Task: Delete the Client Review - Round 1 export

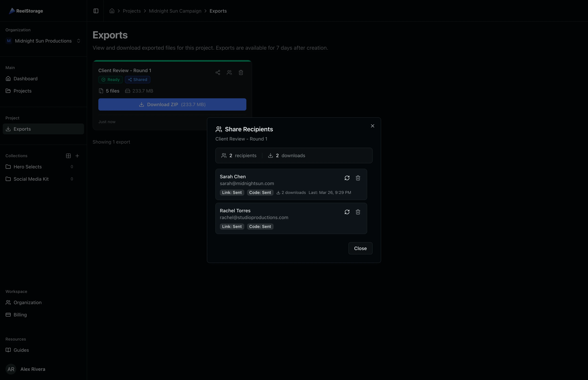Action: [x=241, y=72]
